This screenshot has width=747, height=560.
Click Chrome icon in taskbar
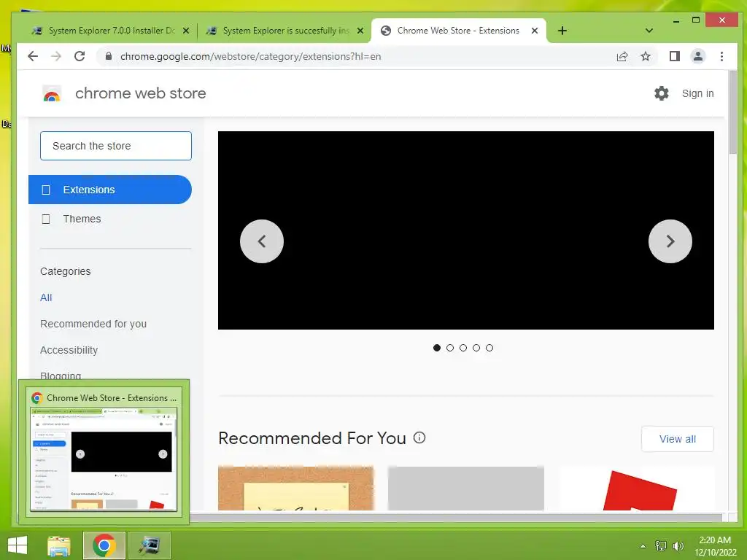(104, 545)
